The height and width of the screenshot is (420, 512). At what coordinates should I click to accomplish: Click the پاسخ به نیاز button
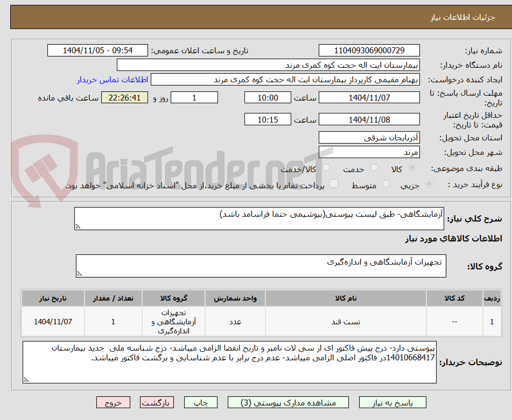coord(397,402)
